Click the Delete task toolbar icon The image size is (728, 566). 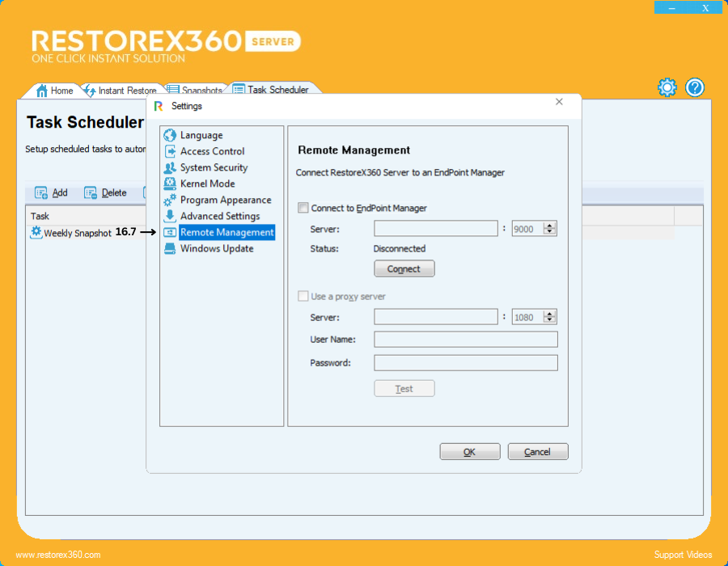90,192
